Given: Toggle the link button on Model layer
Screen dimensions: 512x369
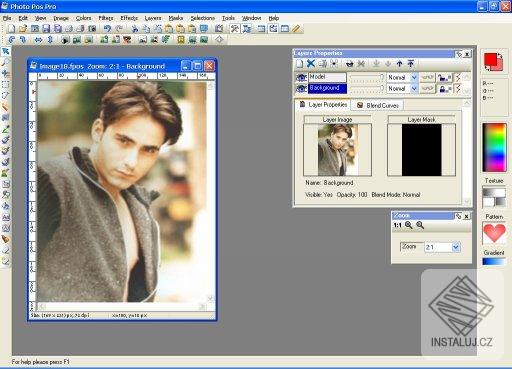Looking at the screenshot, I should tap(427, 77).
